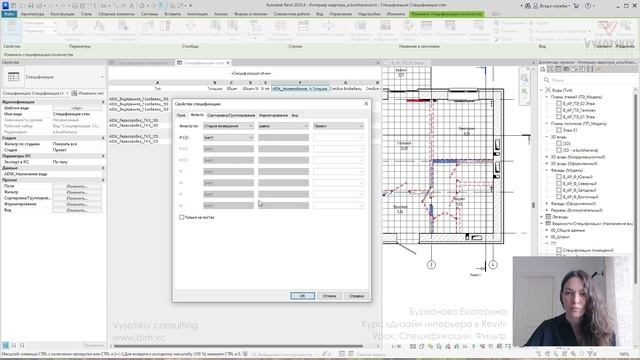Switch to the Сортировка/Группирование tab
Screen dimensions: 640x360
(x=231, y=116)
